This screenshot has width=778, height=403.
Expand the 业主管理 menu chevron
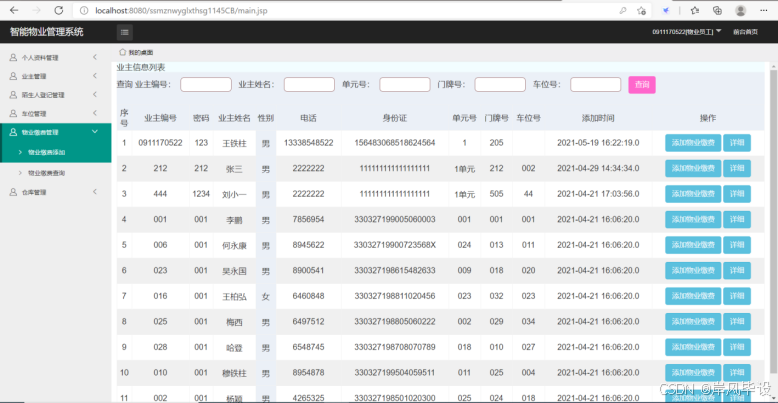(x=95, y=76)
